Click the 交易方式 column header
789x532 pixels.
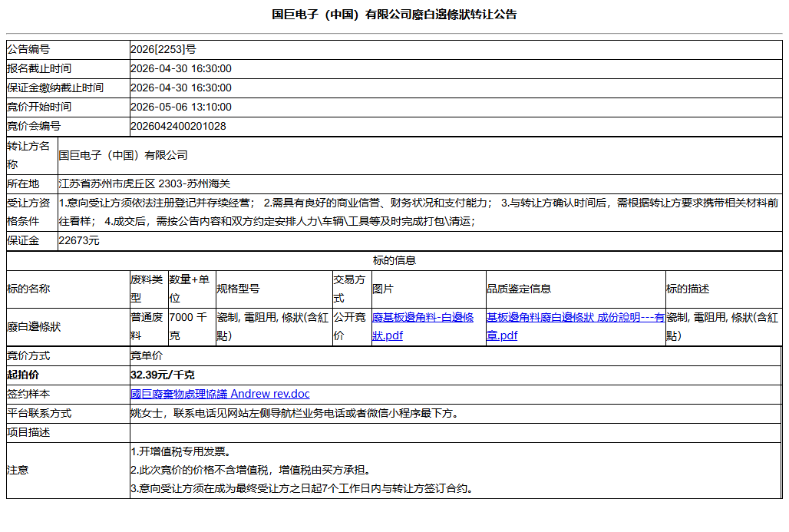pos(349,289)
